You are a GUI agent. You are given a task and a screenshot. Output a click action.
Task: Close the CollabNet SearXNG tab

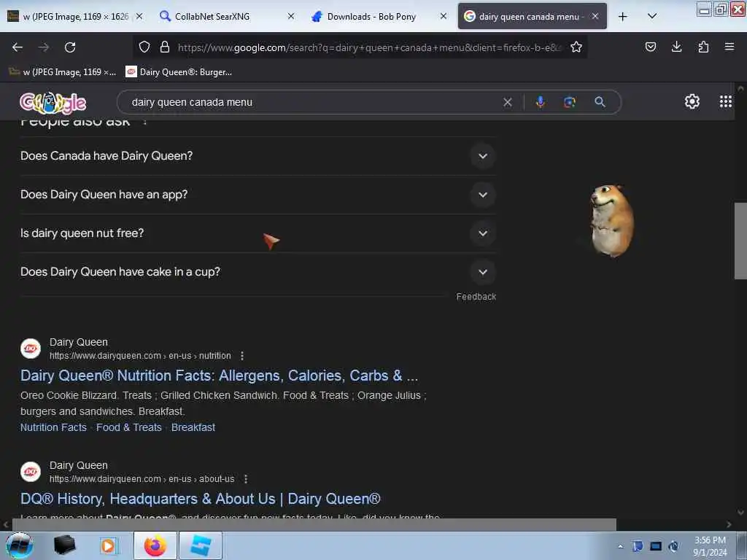(291, 16)
